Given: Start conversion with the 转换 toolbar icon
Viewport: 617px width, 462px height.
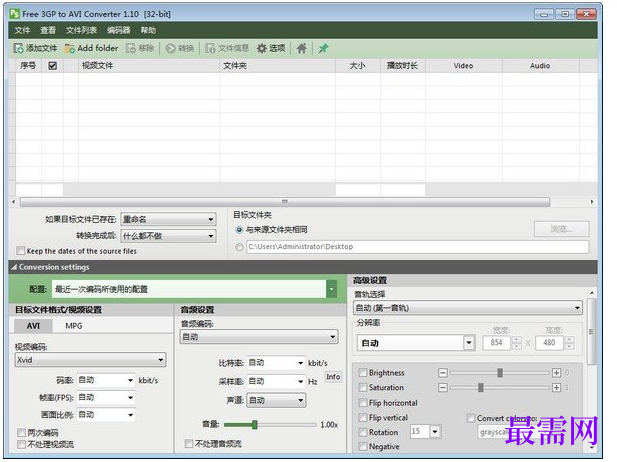Looking at the screenshot, I should point(170,48).
